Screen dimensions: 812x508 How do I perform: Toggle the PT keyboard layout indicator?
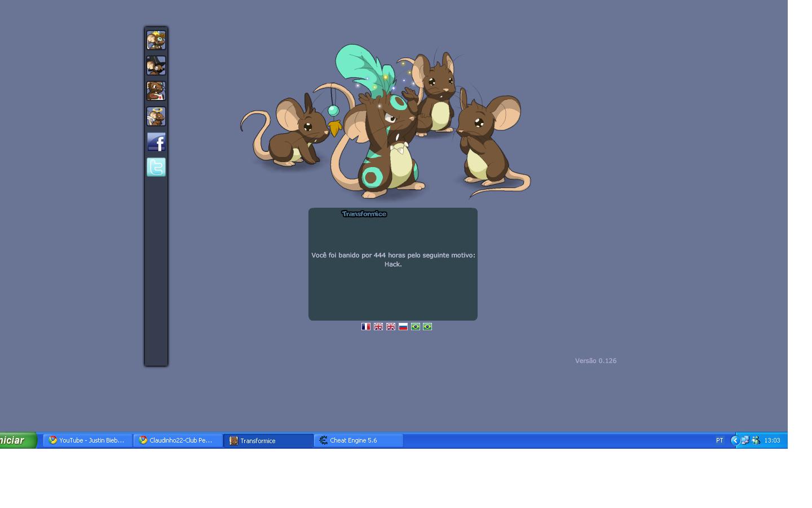click(720, 440)
